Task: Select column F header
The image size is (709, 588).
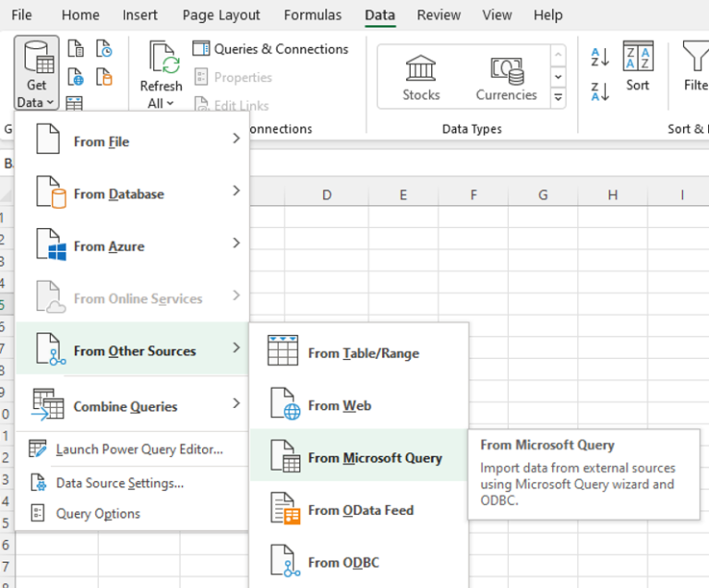Action: pos(473,195)
